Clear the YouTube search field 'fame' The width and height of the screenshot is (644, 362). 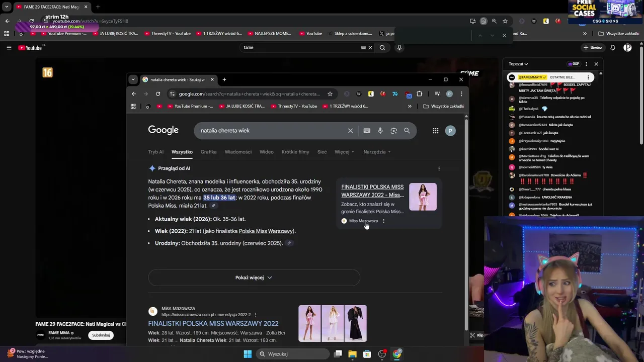click(370, 48)
